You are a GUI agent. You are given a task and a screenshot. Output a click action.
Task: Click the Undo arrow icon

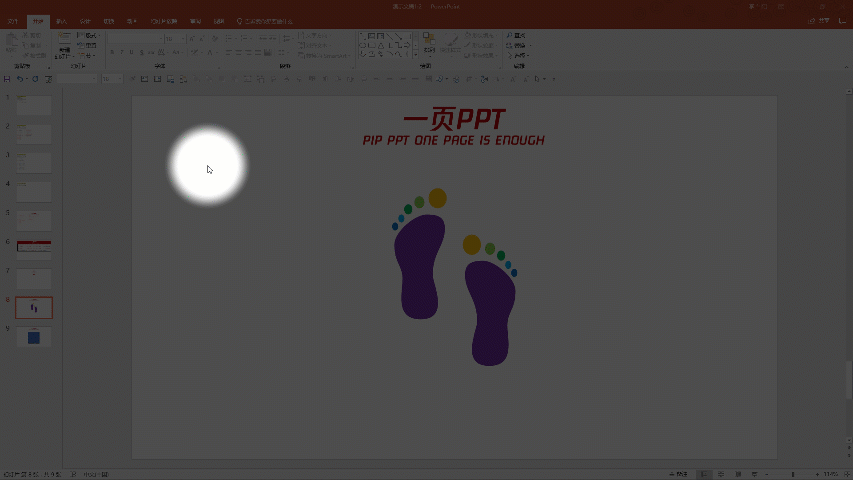tap(20, 79)
